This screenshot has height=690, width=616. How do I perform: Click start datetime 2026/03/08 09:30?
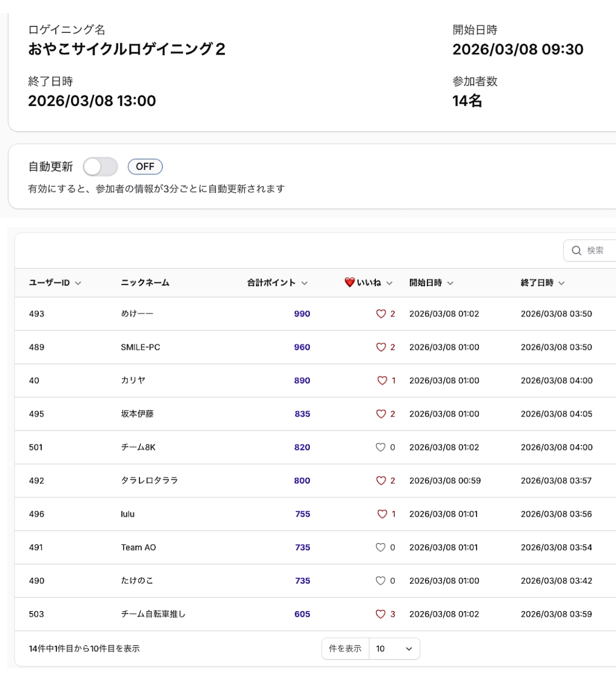[518, 49]
